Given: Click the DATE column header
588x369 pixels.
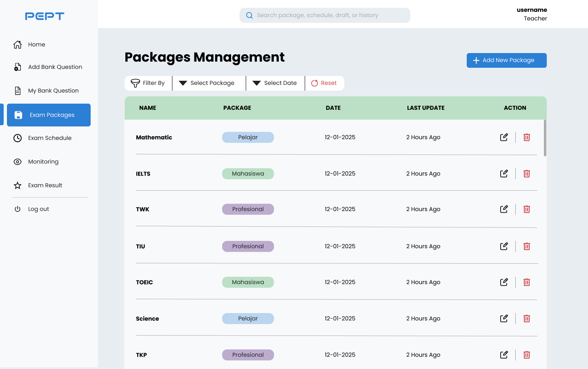Looking at the screenshot, I should (x=333, y=108).
